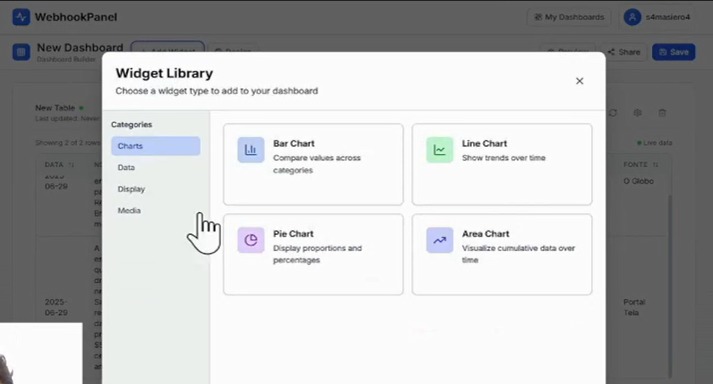
Task: Click 'Display proportions and percentages' description
Action: (317, 254)
